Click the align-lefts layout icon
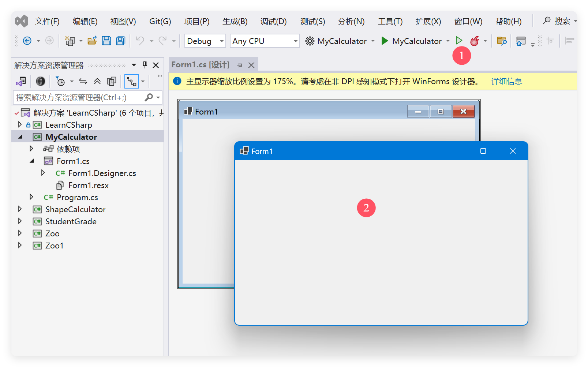Screen dimensions: 588x367 (570, 41)
